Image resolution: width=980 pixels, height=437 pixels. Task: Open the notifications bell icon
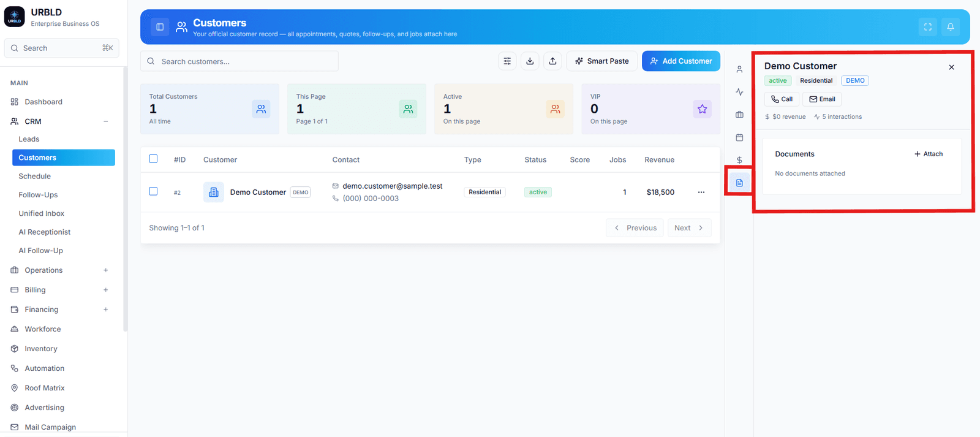(951, 27)
